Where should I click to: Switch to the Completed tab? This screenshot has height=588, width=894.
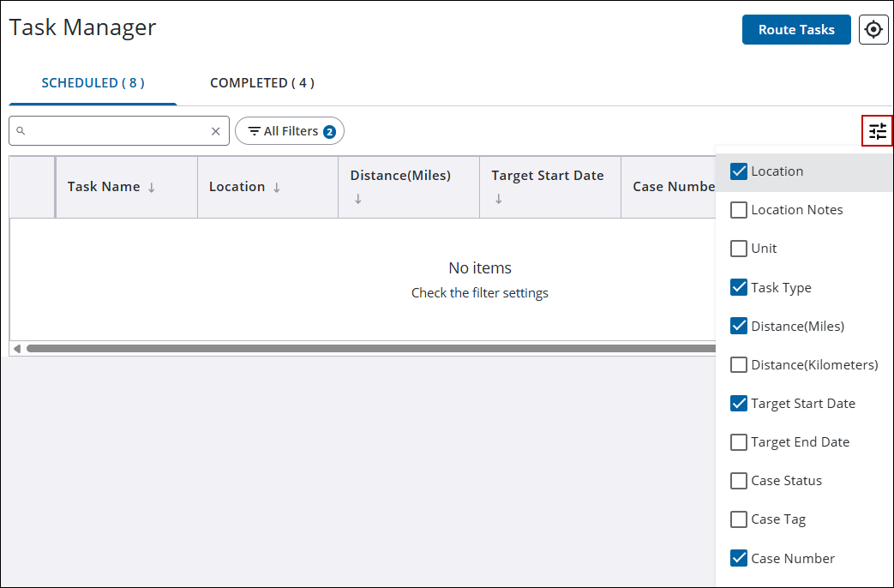coord(262,83)
